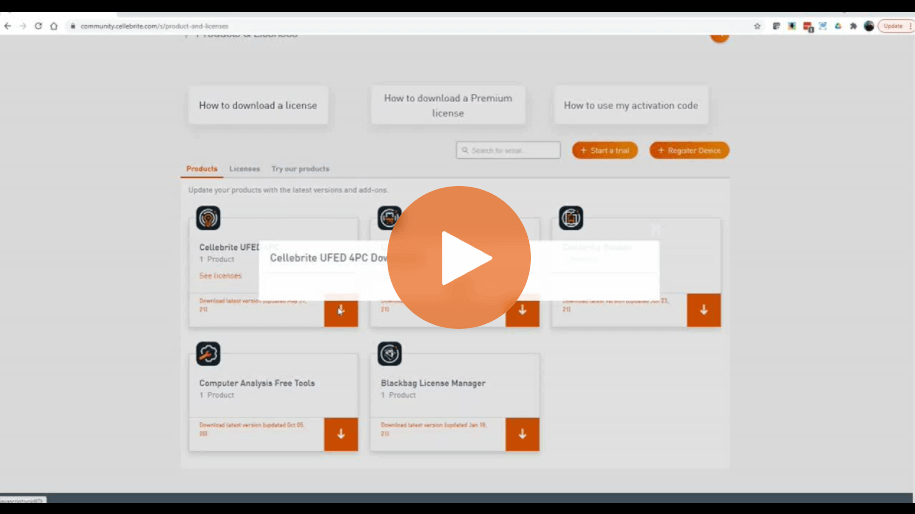Viewport: 915px width, 514px height.
Task: Click the Cellebrite Reader product icon
Action: click(x=571, y=218)
